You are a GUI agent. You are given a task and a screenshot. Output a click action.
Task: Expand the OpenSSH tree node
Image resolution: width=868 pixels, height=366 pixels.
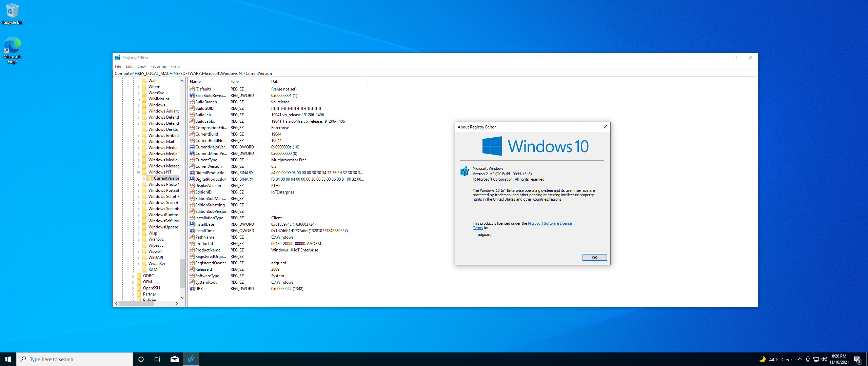coord(133,288)
